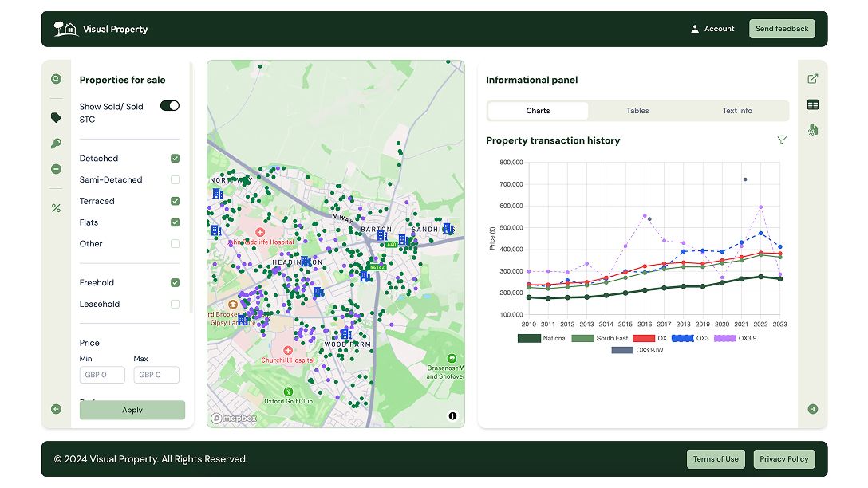This screenshot has width=868, height=488.
Task: Toggle the Show Sold/Sold STC switch
Action: (170, 106)
